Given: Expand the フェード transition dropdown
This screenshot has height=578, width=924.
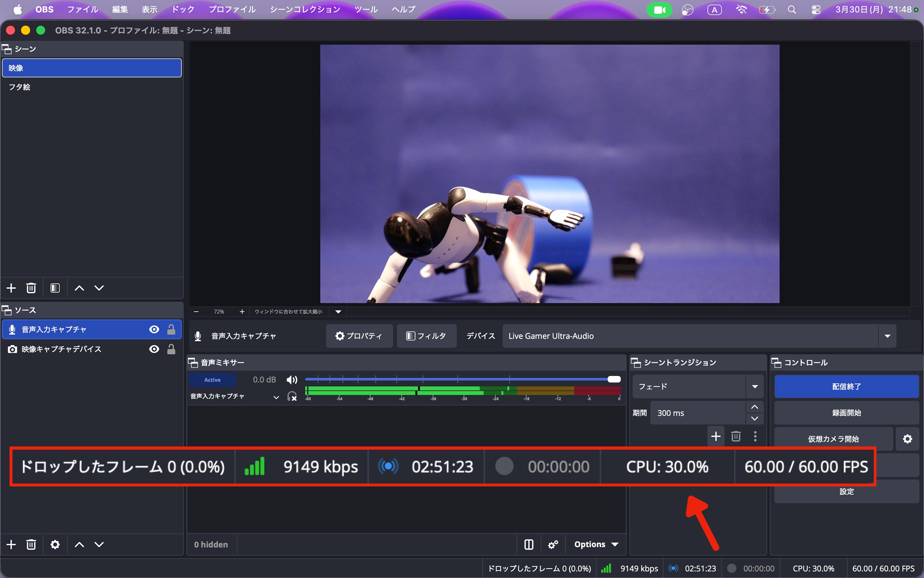Looking at the screenshot, I should [755, 387].
